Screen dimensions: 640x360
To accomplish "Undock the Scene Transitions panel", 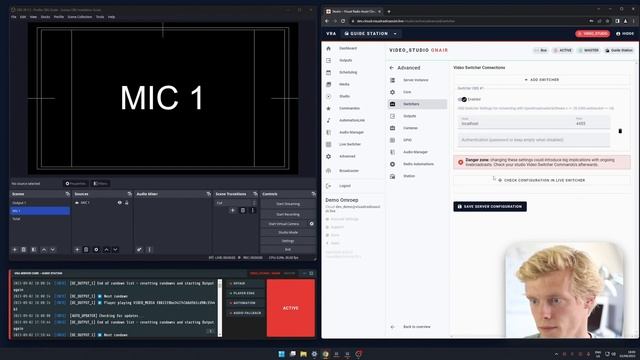I will tap(255, 194).
